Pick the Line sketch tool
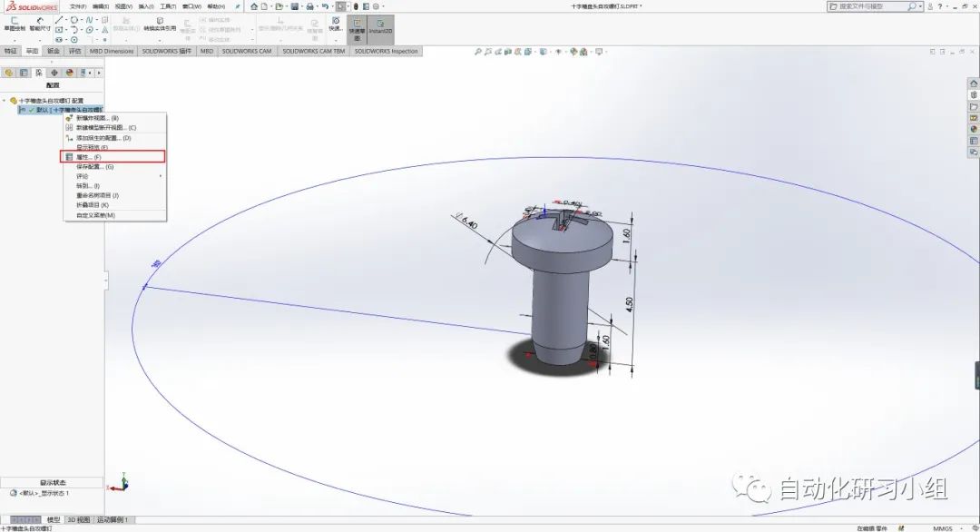The width and height of the screenshot is (980, 532). (59, 20)
